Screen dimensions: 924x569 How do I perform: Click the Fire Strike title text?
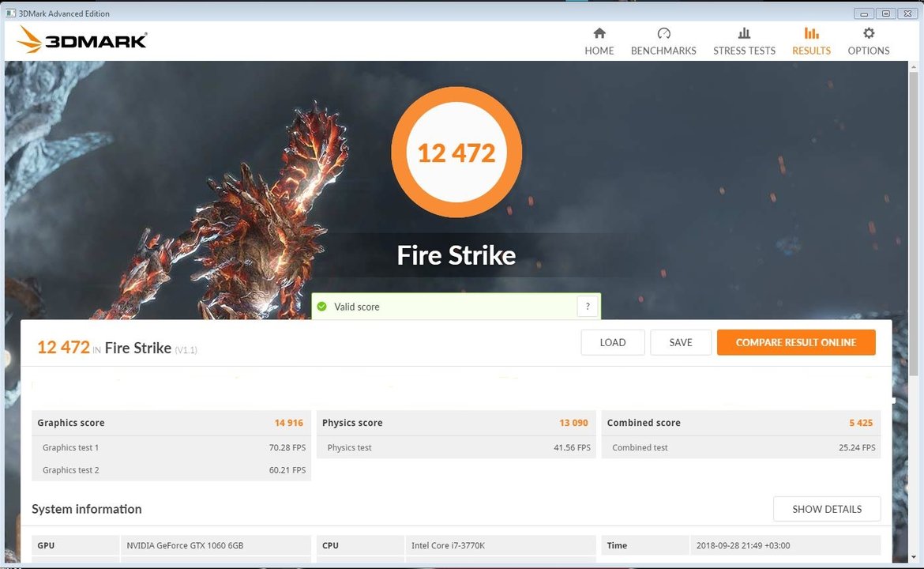(456, 255)
